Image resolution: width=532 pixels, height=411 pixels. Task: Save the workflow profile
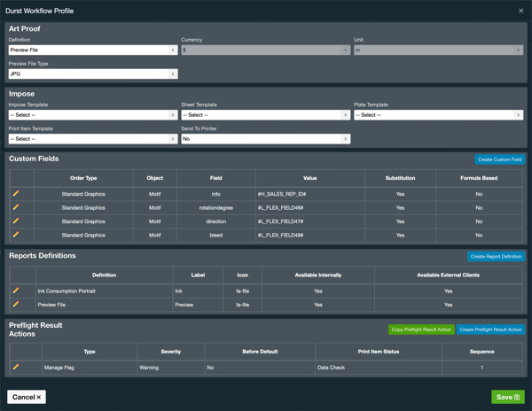(507, 397)
